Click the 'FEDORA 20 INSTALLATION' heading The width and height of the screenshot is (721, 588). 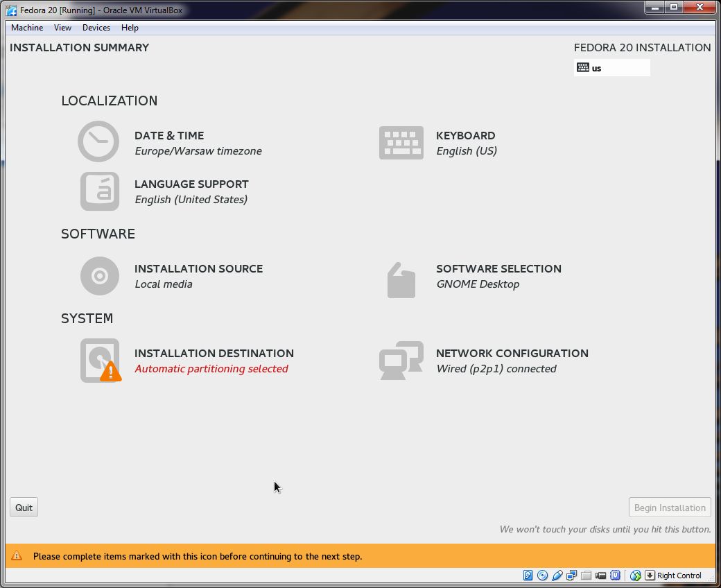(642, 48)
